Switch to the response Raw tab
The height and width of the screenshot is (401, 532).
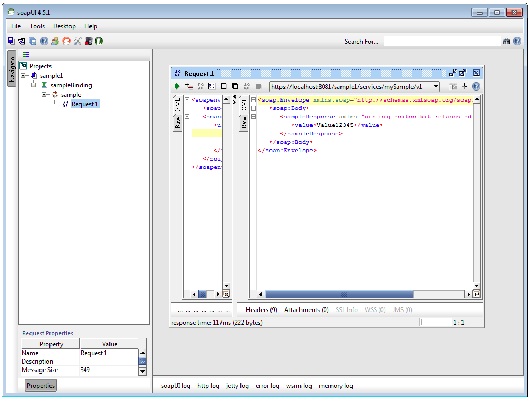tap(244, 123)
